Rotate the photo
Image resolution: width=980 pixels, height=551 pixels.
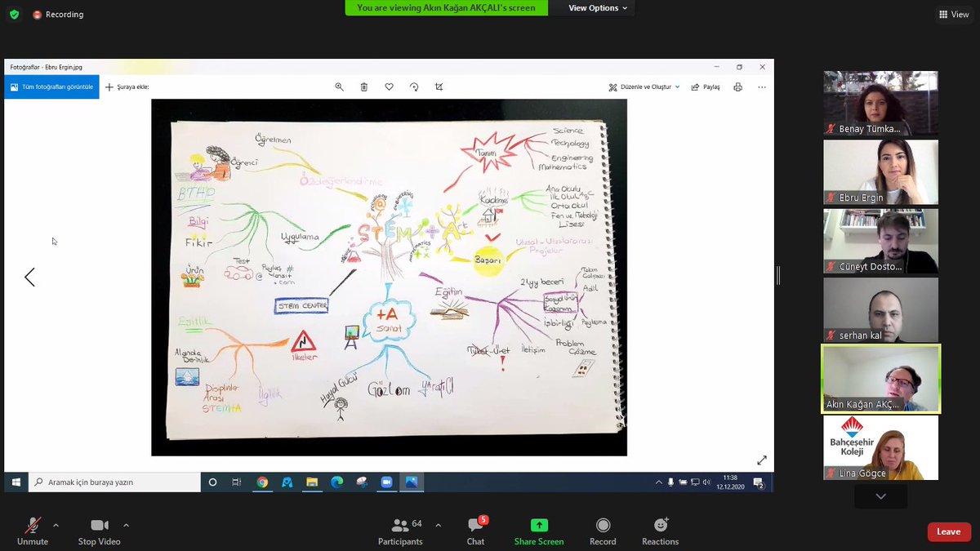click(x=414, y=87)
